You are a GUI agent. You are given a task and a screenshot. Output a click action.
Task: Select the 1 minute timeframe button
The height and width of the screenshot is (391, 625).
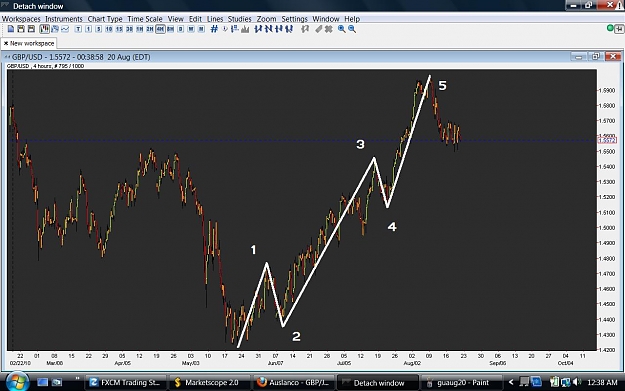point(88,29)
